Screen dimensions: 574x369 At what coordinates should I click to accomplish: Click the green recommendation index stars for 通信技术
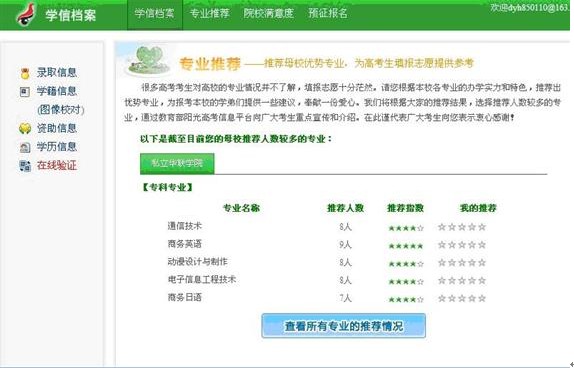(406, 228)
